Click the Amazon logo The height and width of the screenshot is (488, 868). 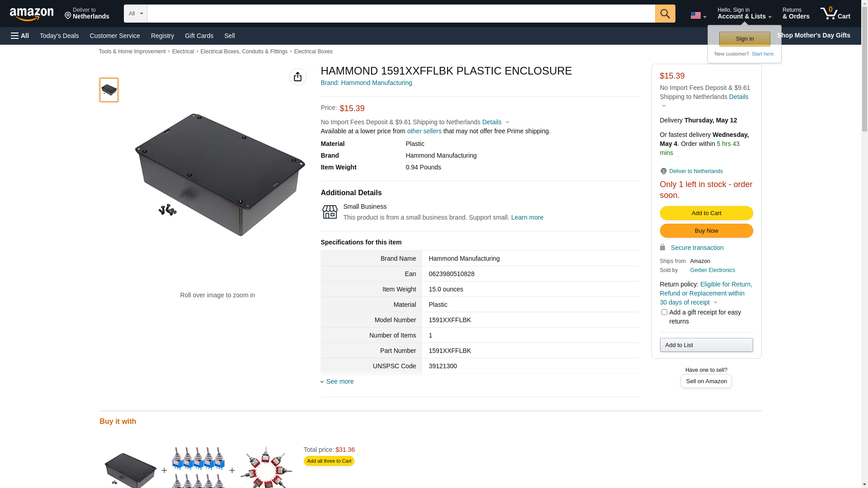click(32, 14)
